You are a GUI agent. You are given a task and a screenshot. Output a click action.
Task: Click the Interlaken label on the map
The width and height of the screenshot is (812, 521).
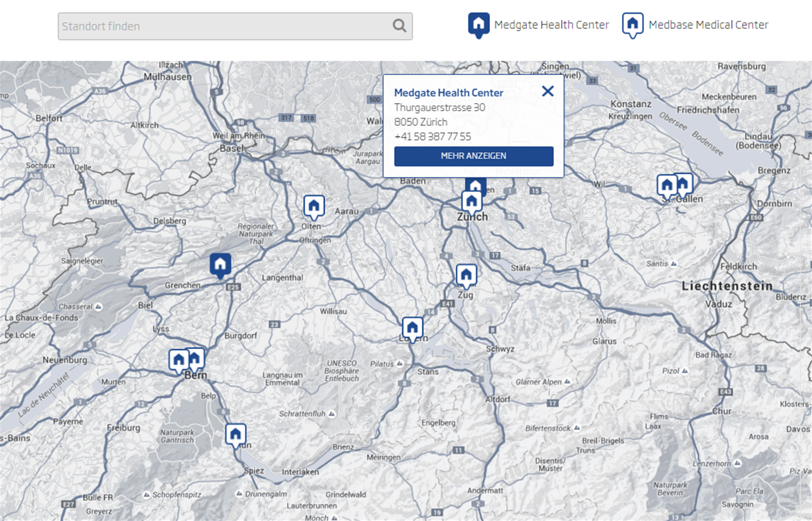300,472
